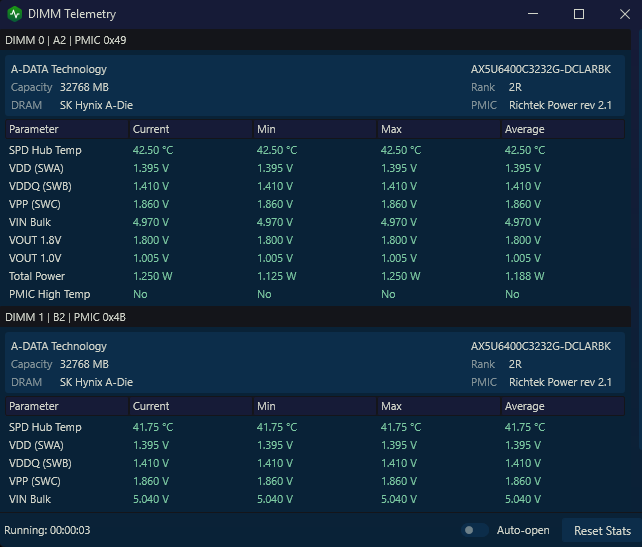The height and width of the screenshot is (547, 642).
Task: Click the Min column header for DIMM 0
Action: pos(314,129)
